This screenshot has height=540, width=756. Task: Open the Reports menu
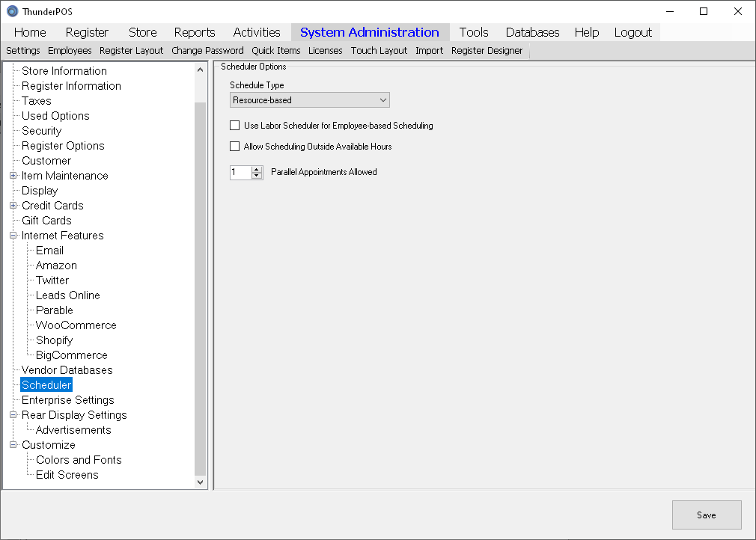click(x=194, y=32)
